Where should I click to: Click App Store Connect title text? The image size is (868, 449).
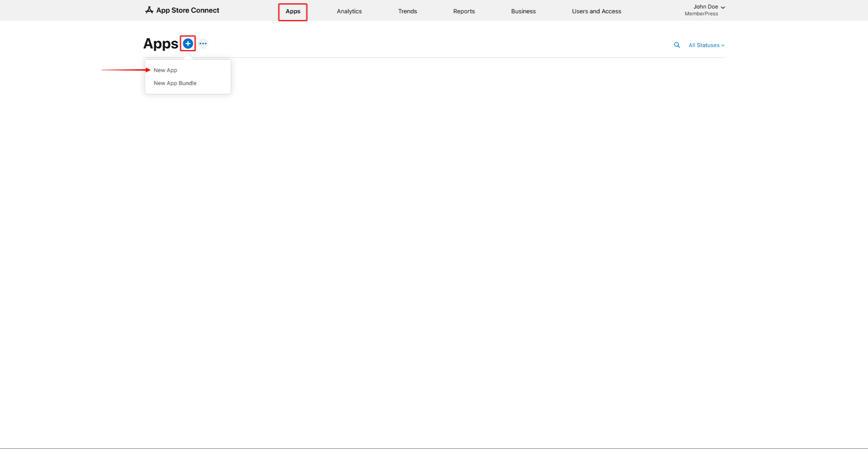[188, 10]
